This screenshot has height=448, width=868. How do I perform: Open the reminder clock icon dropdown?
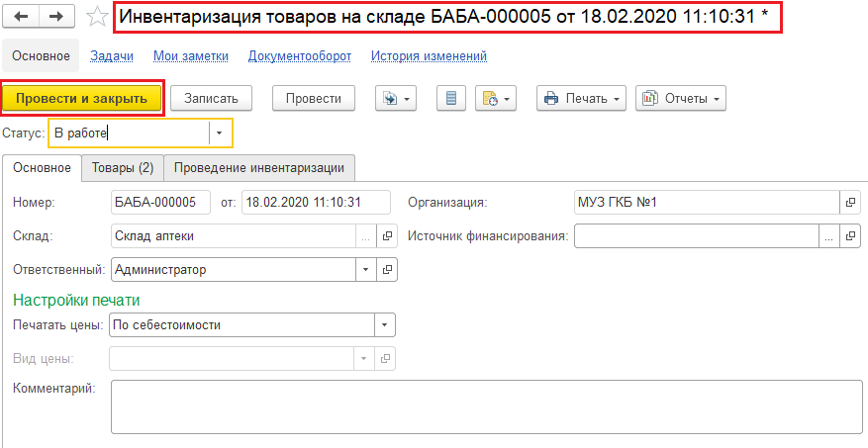click(x=496, y=99)
